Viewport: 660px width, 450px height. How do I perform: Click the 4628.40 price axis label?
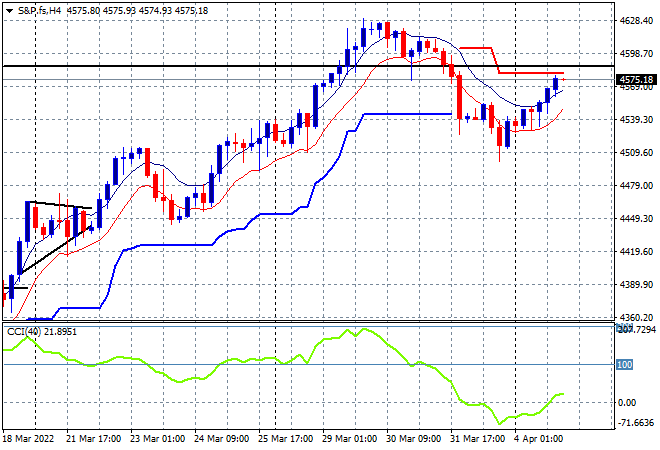coord(636,21)
